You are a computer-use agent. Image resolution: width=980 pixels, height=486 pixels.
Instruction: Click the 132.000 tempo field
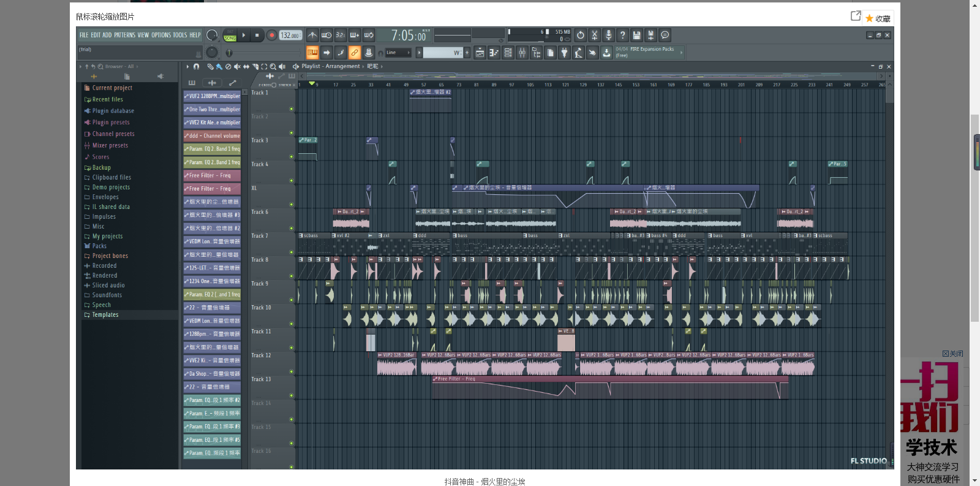pos(290,36)
